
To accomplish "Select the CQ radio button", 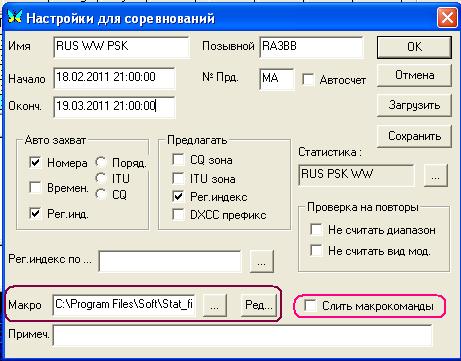I will [101, 194].
